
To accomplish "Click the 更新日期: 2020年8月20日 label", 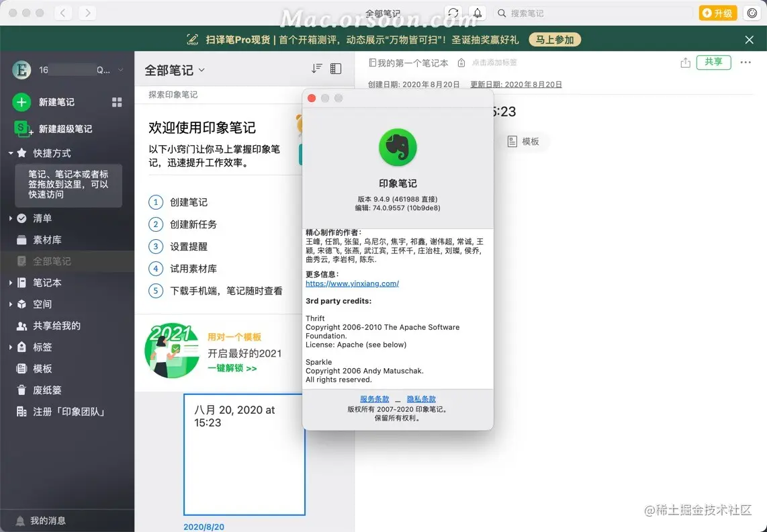I will click(x=516, y=84).
